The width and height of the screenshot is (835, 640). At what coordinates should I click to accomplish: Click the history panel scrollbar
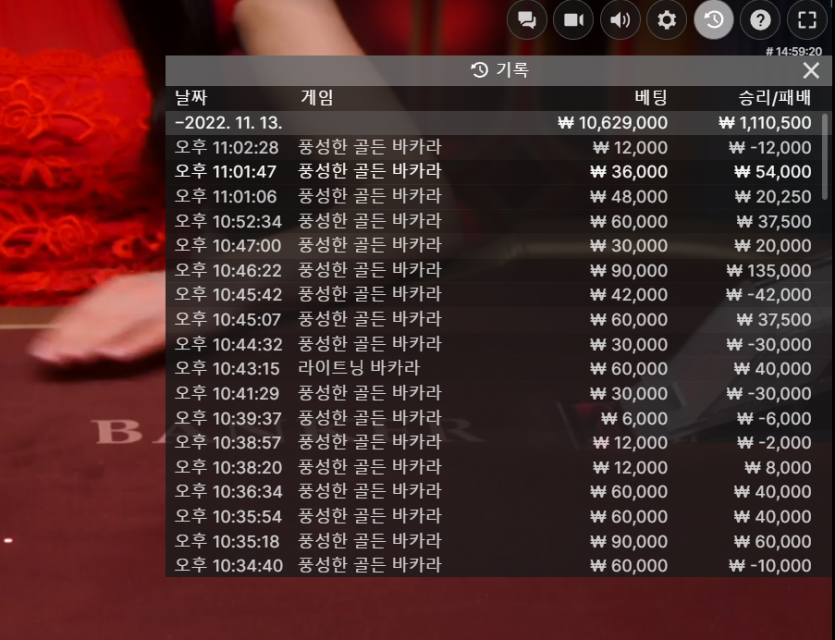[825, 157]
